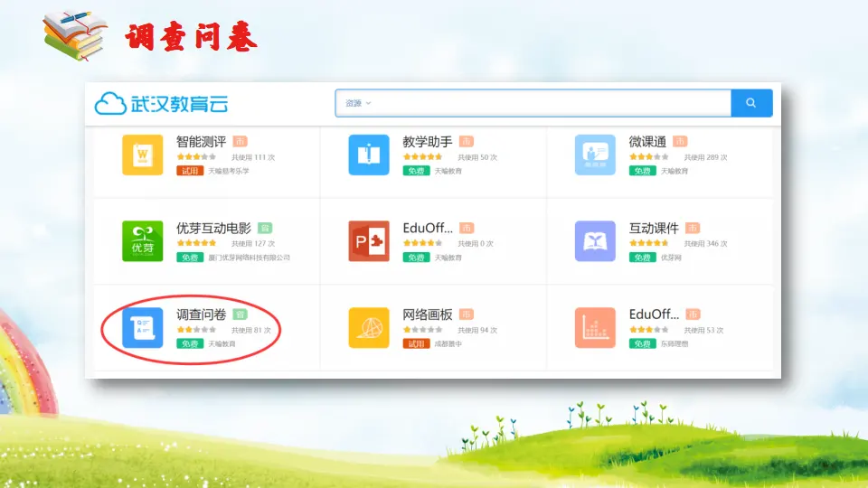Open the 调查问卷 blue app icon
Viewport: 868px width, 488px height.
(143, 327)
